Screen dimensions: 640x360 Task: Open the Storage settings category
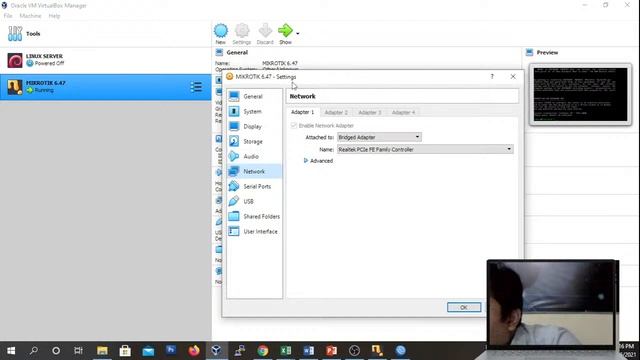coord(254,142)
